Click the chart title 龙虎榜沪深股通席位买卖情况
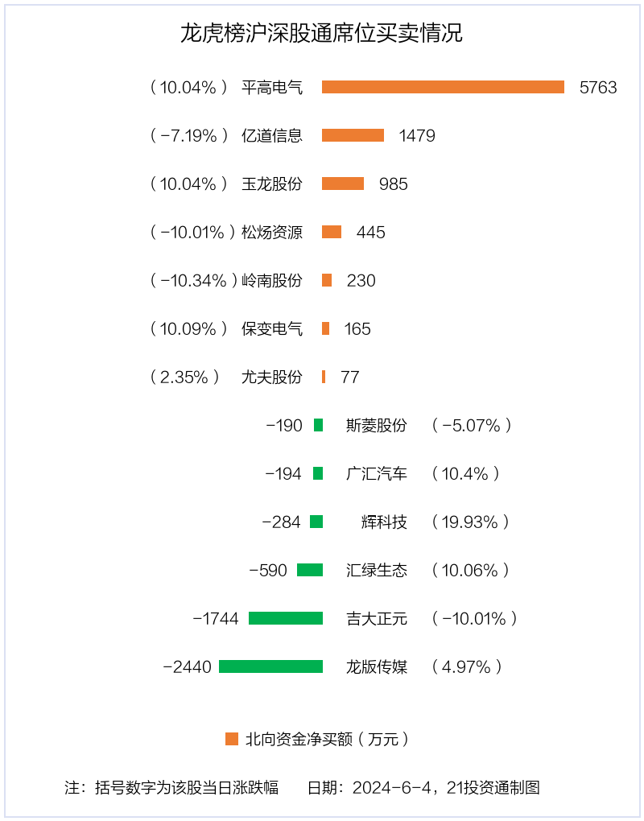This screenshot has width=644, height=821. point(321,32)
